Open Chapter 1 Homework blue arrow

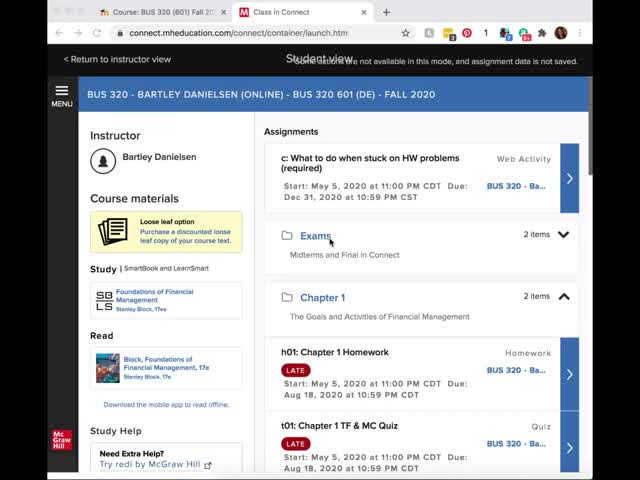(569, 374)
